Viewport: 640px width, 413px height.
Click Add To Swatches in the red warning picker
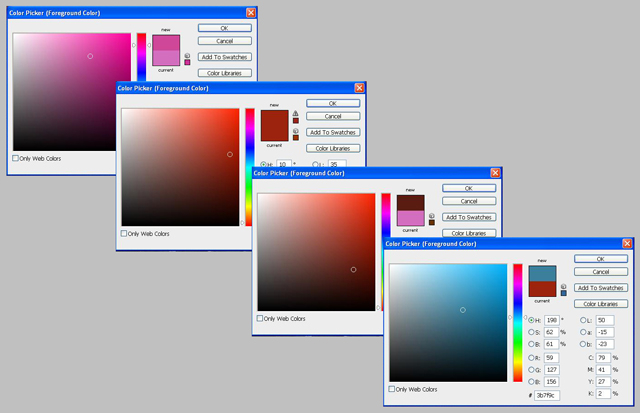(333, 132)
